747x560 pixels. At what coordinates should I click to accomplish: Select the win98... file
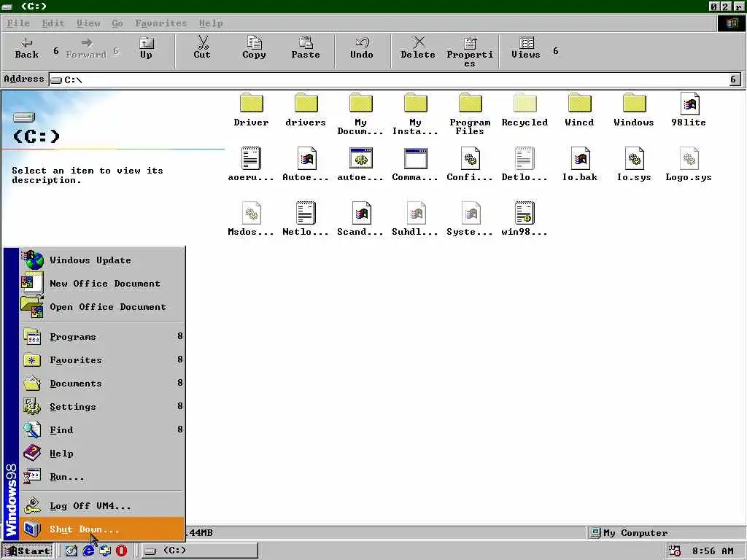pos(525,219)
